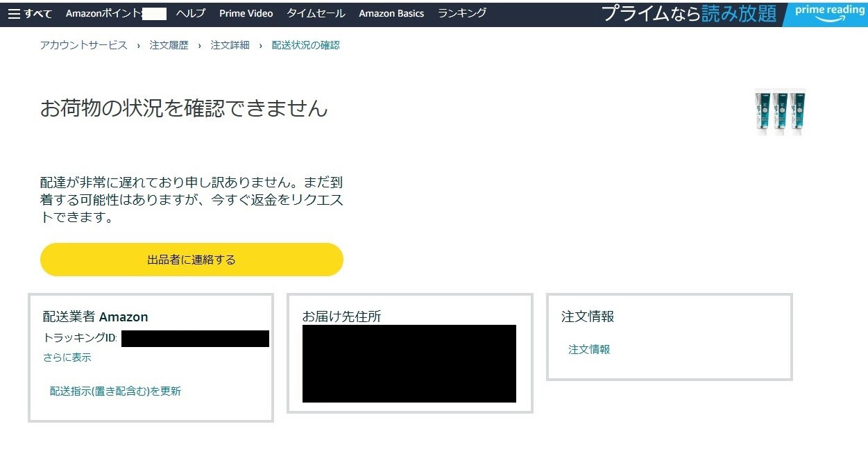Click 配送状況の確認 breadcrumb
The height and width of the screenshot is (456, 868).
306,45
